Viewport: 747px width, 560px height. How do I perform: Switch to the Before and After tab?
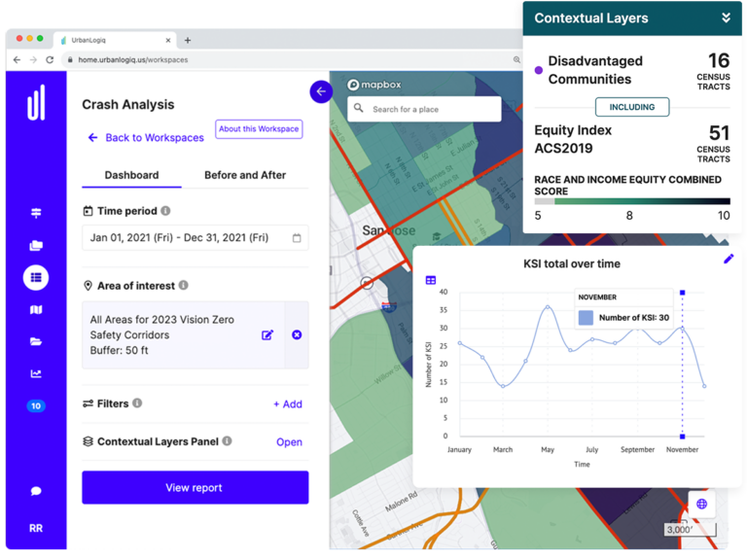tap(245, 175)
